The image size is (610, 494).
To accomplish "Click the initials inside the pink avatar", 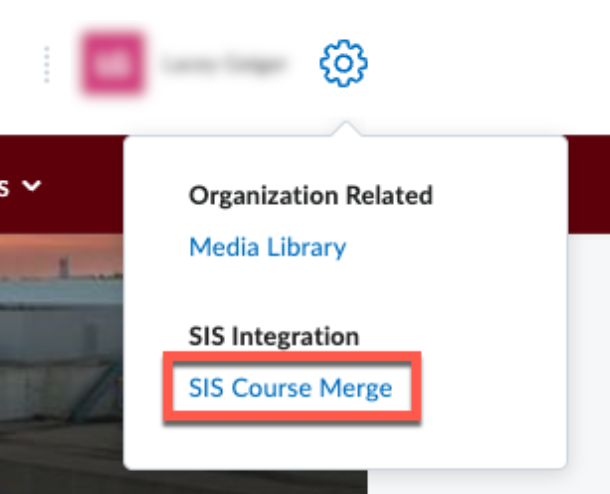I will (112, 65).
